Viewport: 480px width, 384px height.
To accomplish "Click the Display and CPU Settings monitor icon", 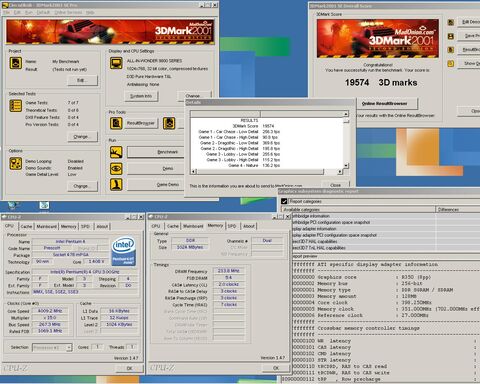I will (x=116, y=63).
